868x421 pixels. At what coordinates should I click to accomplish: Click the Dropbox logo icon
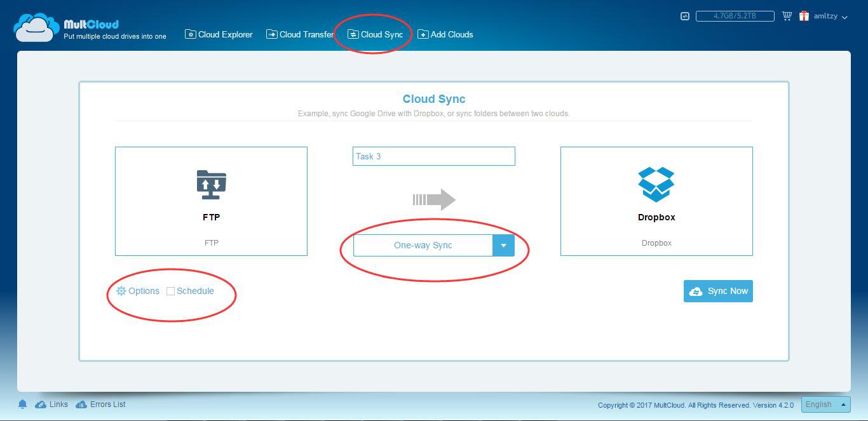tap(656, 184)
